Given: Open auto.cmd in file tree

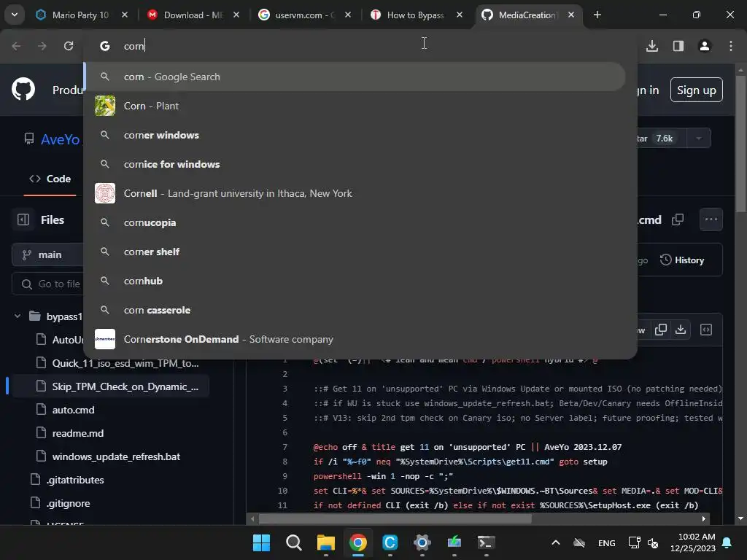Looking at the screenshot, I should point(73,410).
